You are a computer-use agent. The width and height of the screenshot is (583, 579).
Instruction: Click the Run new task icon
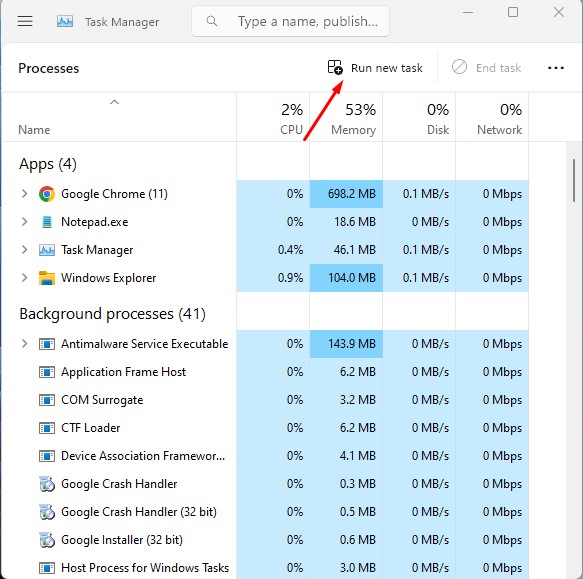[x=335, y=68]
